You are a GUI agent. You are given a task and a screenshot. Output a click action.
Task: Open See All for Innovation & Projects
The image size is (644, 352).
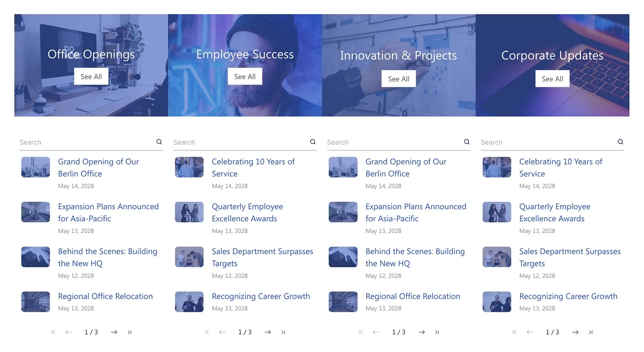(x=399, y=79)
